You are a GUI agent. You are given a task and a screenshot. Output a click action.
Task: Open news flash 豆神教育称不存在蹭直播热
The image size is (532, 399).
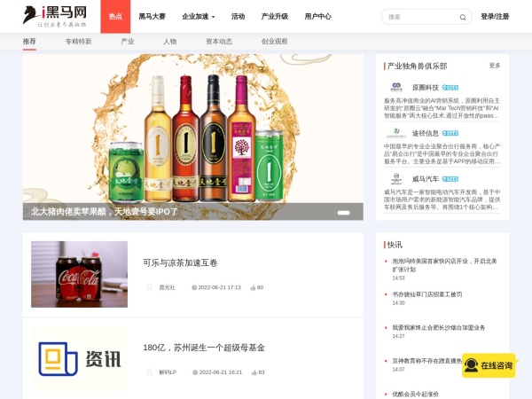[426, 361]
